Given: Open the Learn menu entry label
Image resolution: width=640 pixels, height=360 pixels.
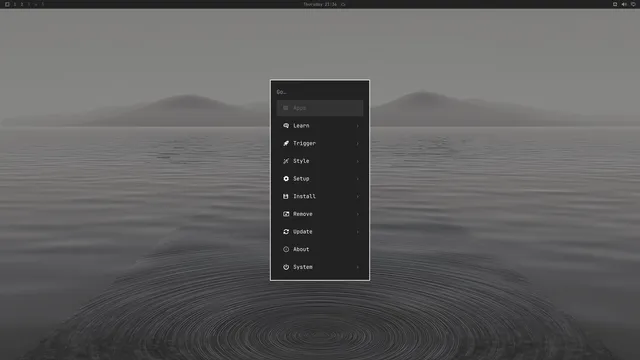Looking at the screenshot, I should [x=301, y=126].
